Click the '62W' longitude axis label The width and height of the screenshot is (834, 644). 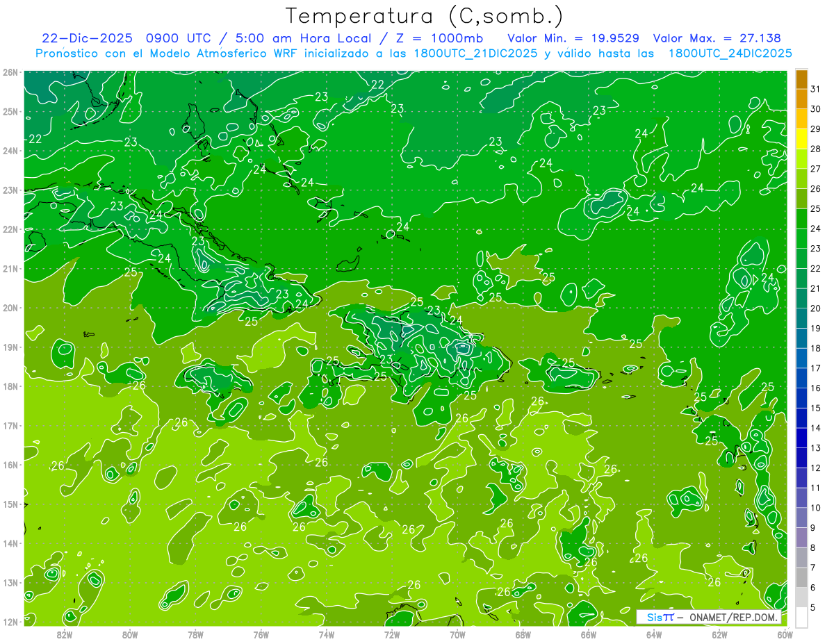[x=719, y=634]
